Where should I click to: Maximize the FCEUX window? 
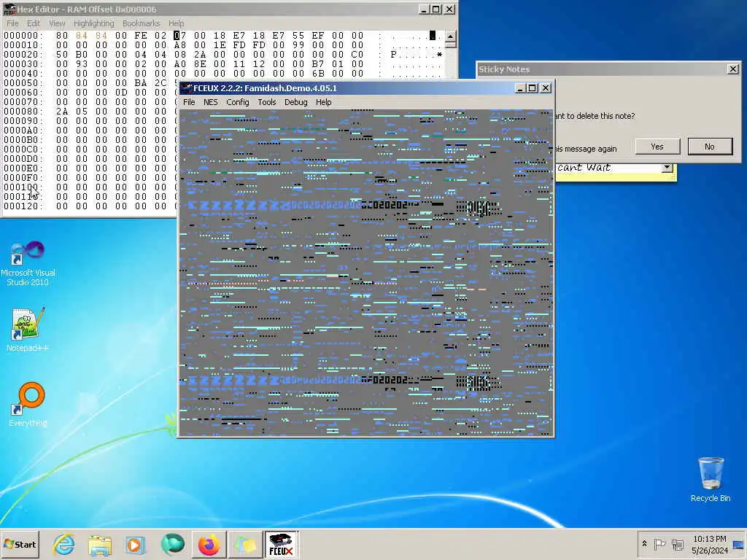click(x=533, y=88)
